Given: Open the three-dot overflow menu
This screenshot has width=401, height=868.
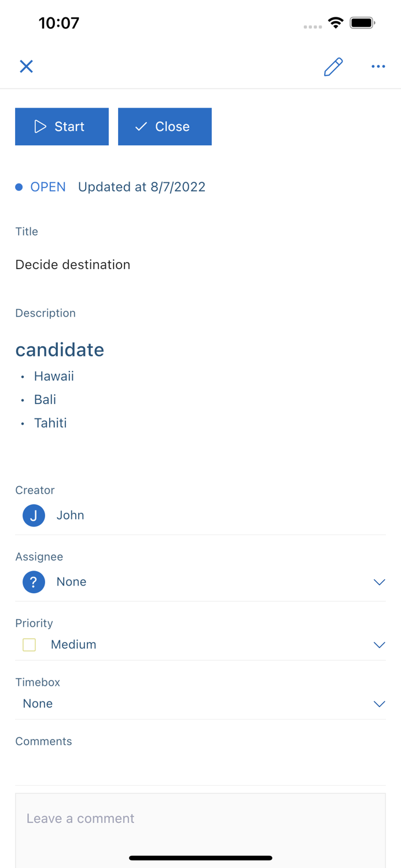Looking at the screenshot, I should [x=378, y=67].
